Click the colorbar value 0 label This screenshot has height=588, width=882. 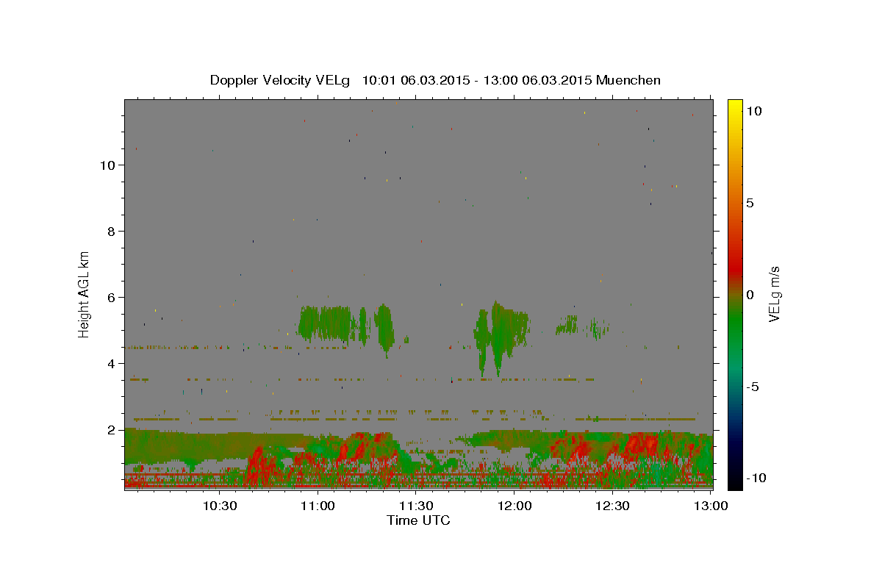pyautogui.click(x=750, y=295)
